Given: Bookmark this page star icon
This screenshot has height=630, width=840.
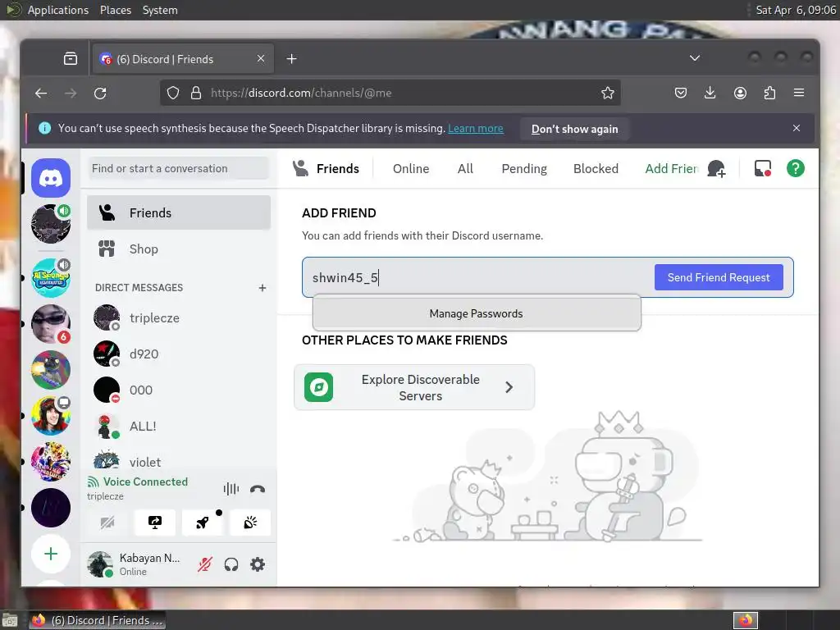Looking at the screenshot, I should [x=608, y=94].
